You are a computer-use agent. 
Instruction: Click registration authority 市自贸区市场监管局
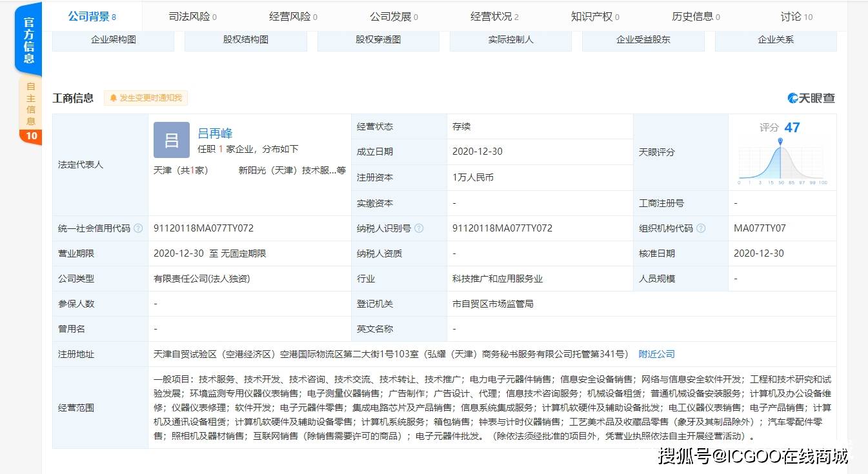pos(492,304)
